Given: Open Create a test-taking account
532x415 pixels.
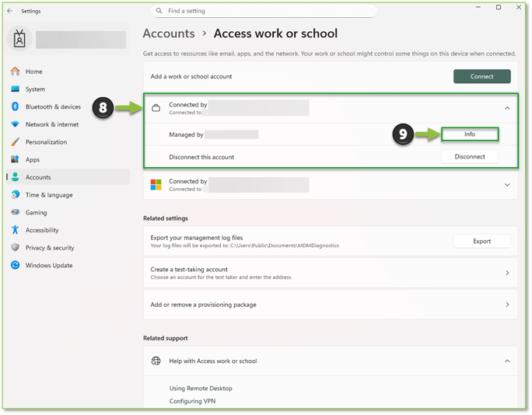Looking at the screenshot, I should [x=330, y=273].
